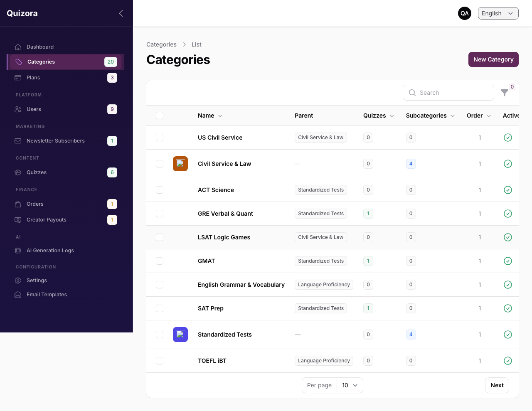This screenshot has width=532, height=411.
Task: Check the English Grammar & Vocabulary checkbox
Action: (x=160, y=285)
